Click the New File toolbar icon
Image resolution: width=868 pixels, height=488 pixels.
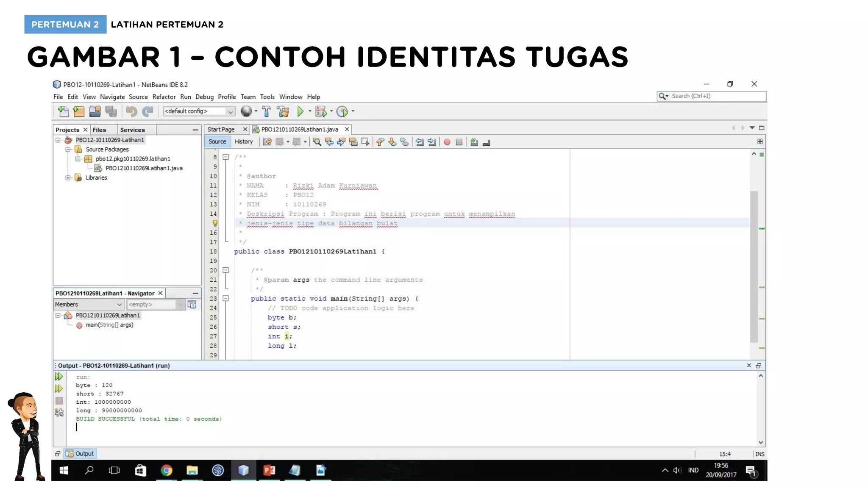[63, 111]
